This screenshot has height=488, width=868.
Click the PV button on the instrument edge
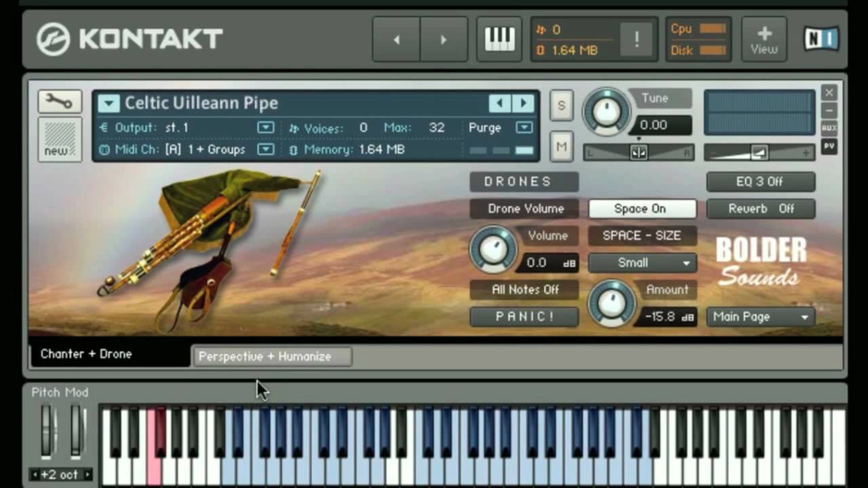829,146
